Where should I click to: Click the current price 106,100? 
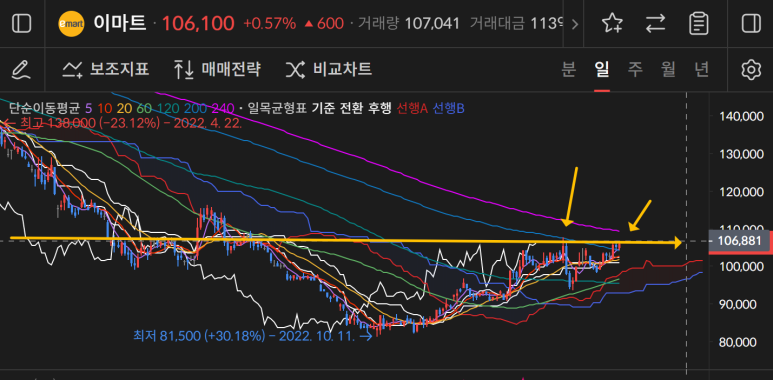tap(198, 23)
